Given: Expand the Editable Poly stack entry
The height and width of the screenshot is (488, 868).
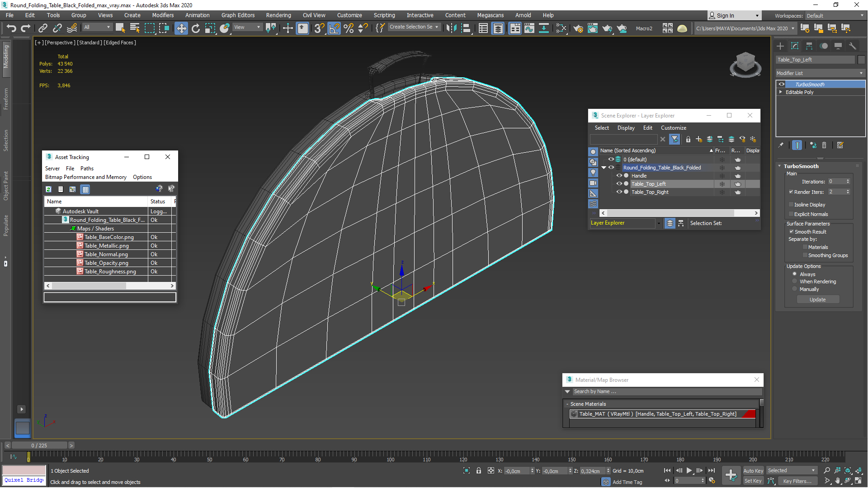Looking at the screenshot, I should point(781,92).
